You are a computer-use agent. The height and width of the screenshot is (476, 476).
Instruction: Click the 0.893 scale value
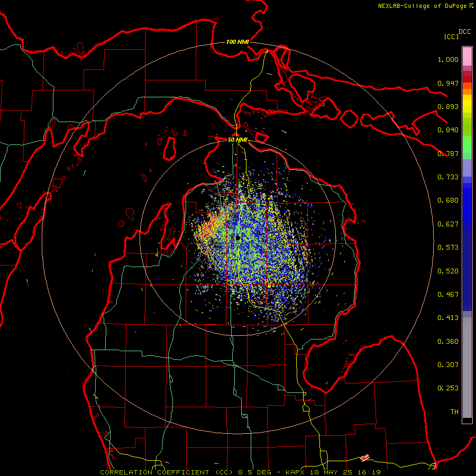pos(448,106)
